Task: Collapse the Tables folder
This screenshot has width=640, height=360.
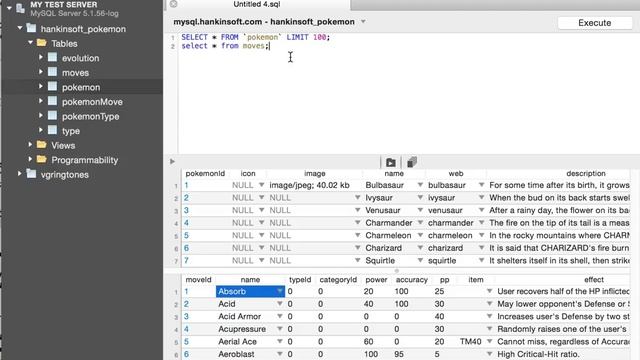Action: [30, 42]
